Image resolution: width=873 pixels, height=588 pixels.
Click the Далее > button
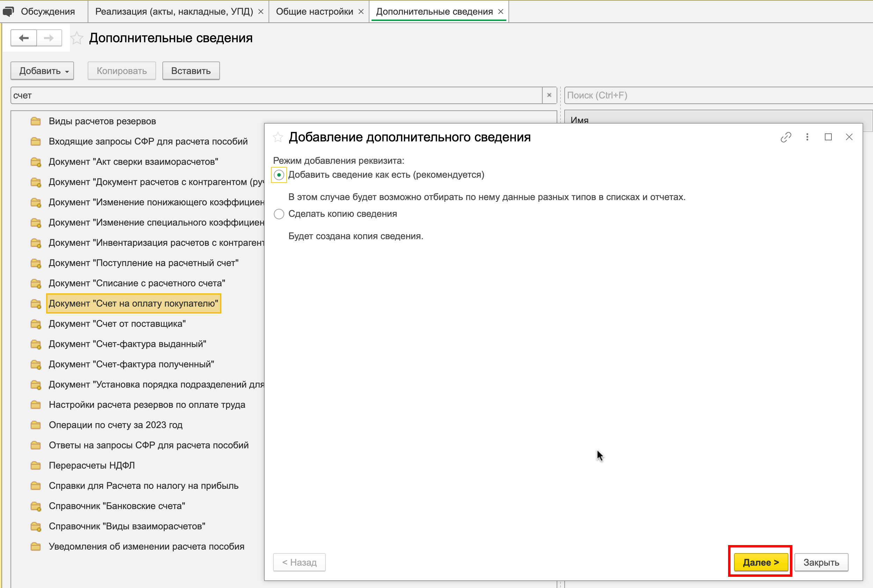pyautogui.click(x=761, y=562)
